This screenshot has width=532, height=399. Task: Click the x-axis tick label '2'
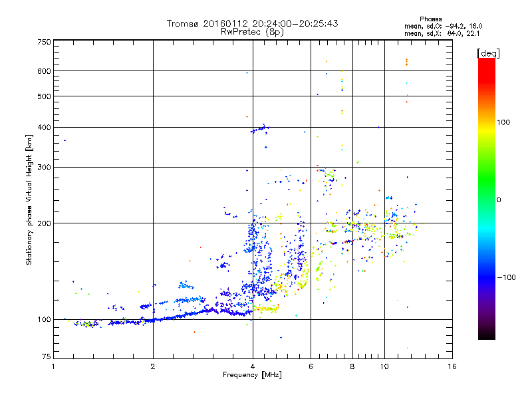(x=153, y=366)
